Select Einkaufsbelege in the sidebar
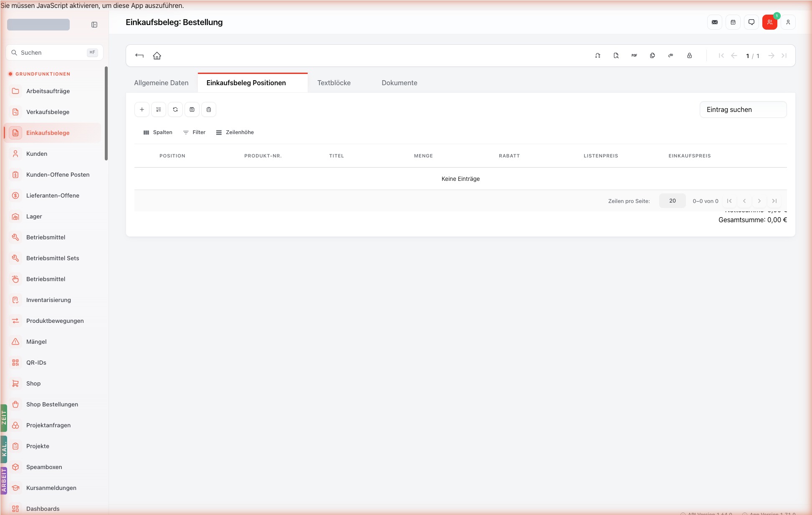This screenshot has height=515, width=812. click(53, 133)
